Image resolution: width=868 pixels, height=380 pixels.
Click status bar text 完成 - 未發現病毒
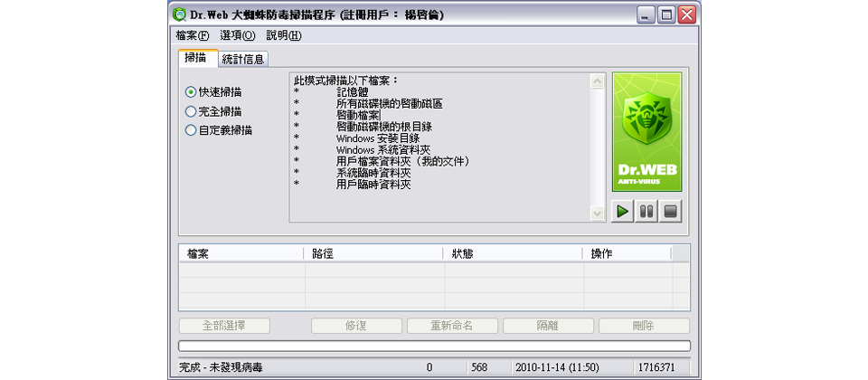[x=221, y=367]
